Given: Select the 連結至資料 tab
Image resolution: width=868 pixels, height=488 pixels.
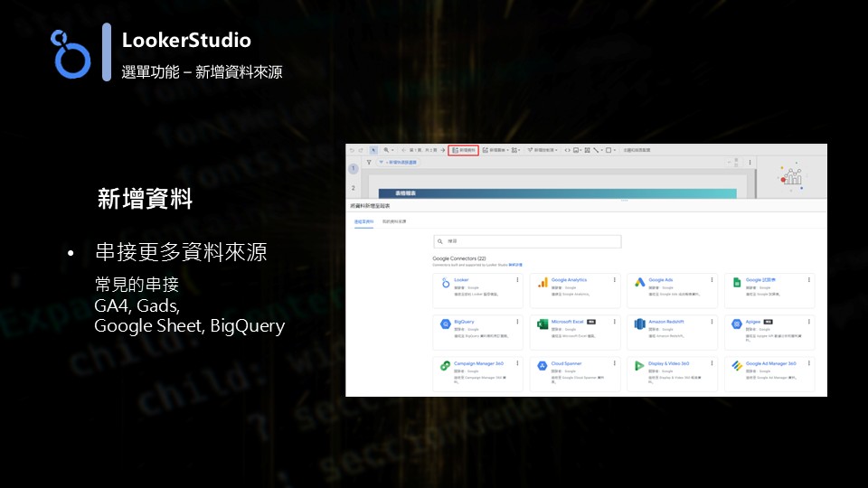Looking at the screenshot, I should pos(363,221).
